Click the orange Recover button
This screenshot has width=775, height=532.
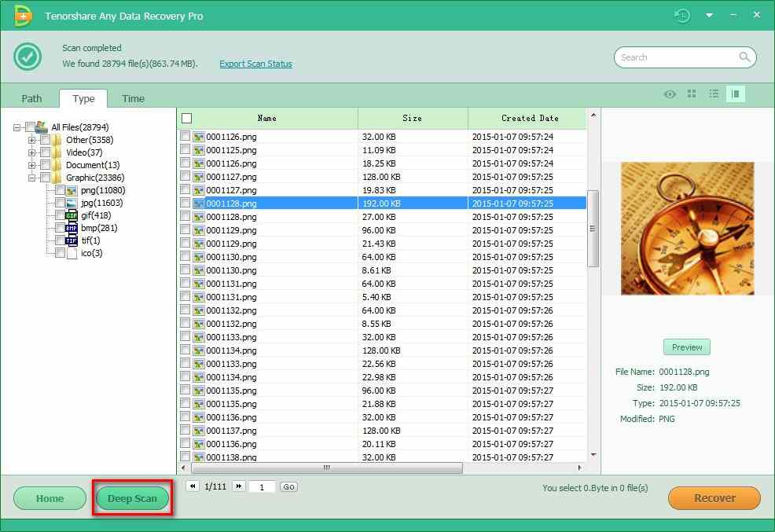pos(714,498)
